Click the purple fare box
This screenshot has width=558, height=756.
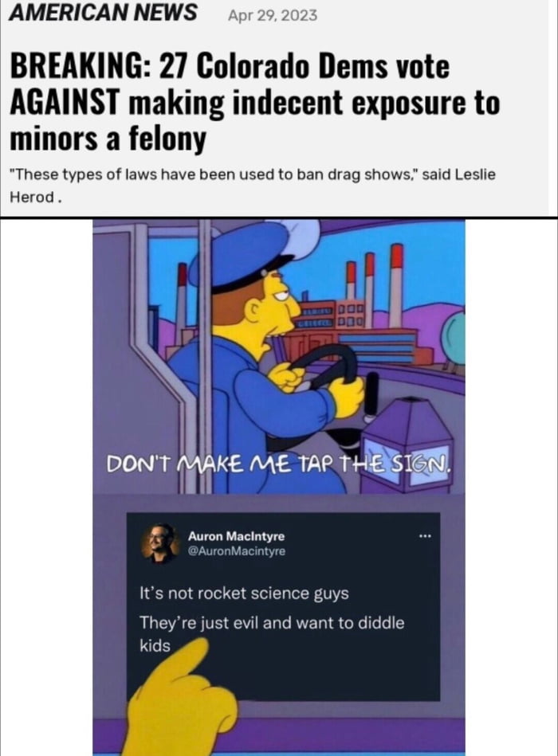[406, 443]
